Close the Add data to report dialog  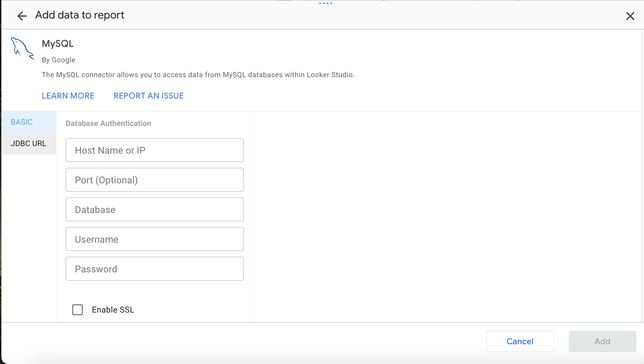point(630,16)
